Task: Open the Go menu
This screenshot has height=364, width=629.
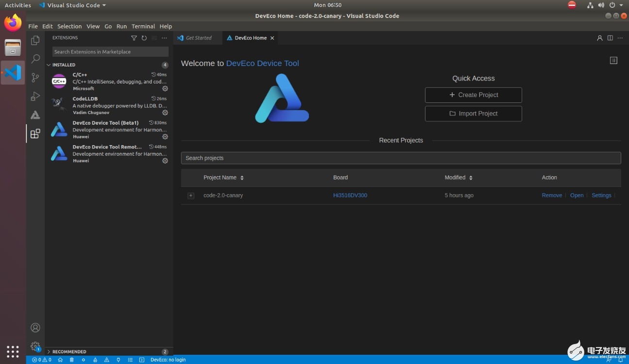Action: point(108,26)
